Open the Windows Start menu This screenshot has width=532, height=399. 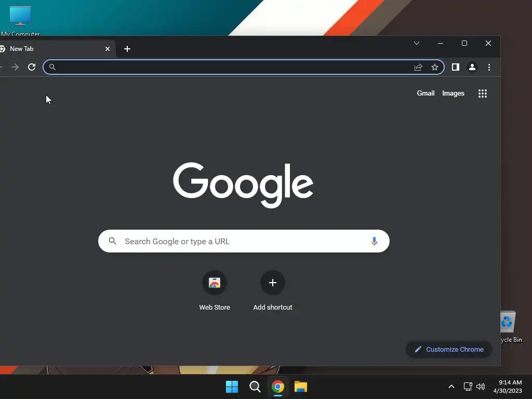pos(232,387)
